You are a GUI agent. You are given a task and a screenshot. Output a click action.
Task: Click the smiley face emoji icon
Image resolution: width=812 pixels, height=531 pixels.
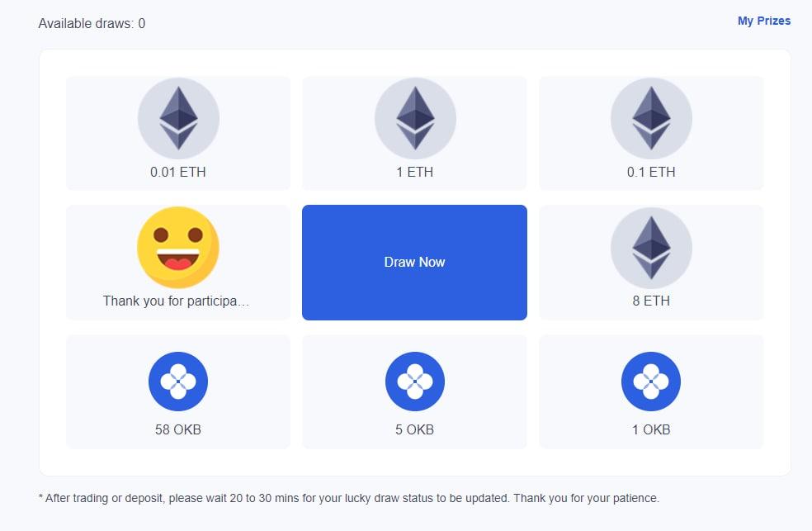pos(178,247)
